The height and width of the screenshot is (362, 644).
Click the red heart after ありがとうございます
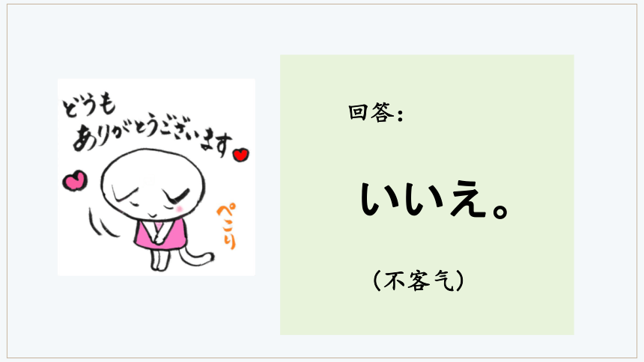click(240, 155)
